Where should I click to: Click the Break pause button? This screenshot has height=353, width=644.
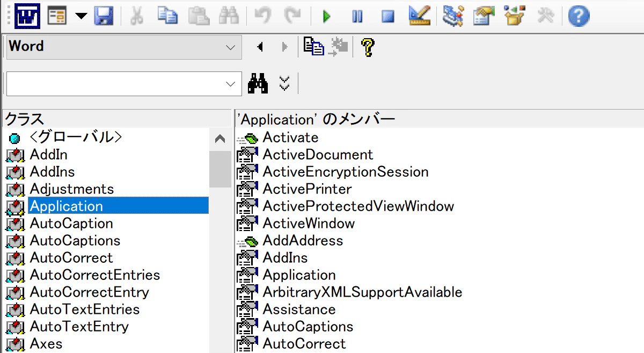pyautogui.click(x=357, y=17)
